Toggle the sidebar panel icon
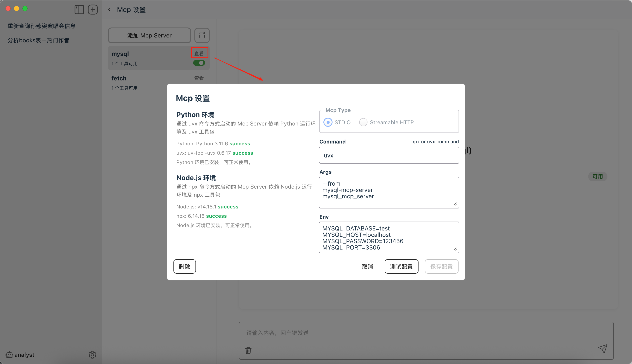The image size is (632, 364). tap(79, 10)
